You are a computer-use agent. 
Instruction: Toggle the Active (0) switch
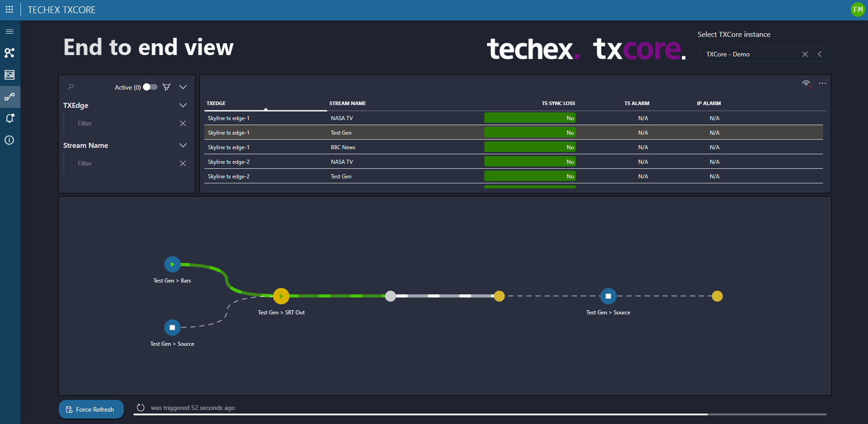point(150,87)
